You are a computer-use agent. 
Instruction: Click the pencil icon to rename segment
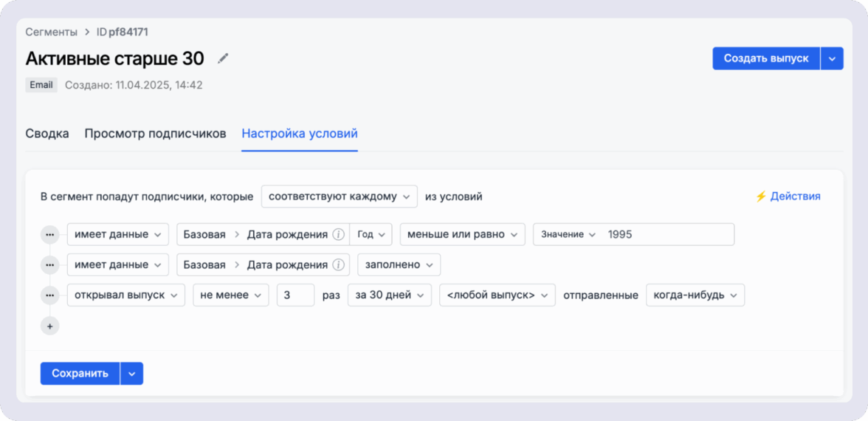(x=223, y=58)
